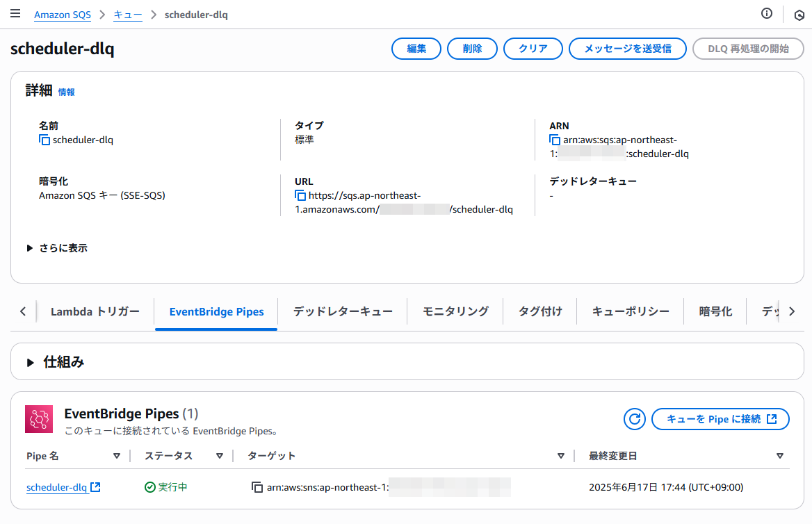Open the 情報 link beside 詳細
Viewport: 812px width, 524px height.
66,92
